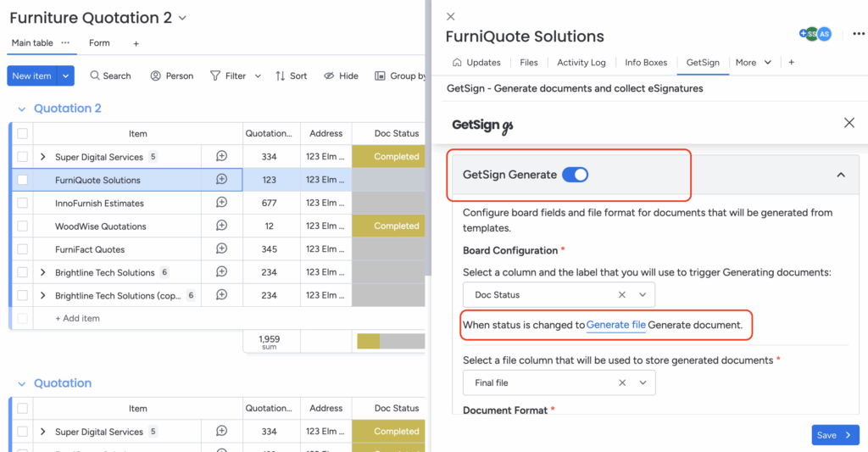This screenshot has height=452, width=868.
Task: Open the New item dropdown arrow
Action: pyautogui.click(x=66, y=75)
